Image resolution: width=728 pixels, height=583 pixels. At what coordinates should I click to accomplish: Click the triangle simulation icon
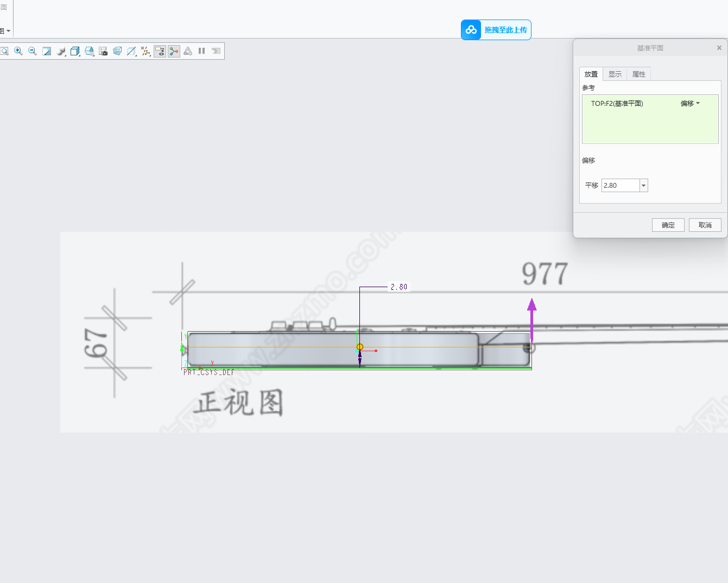coord(188,51)
